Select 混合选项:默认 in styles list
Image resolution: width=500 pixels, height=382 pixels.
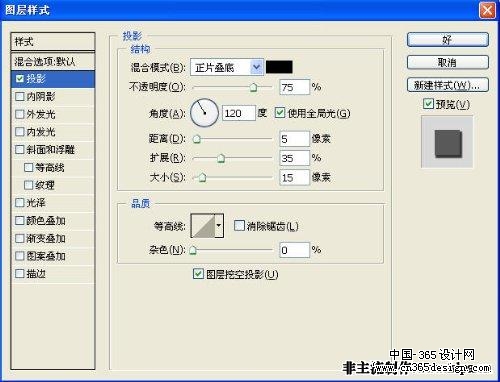point(53,61)
